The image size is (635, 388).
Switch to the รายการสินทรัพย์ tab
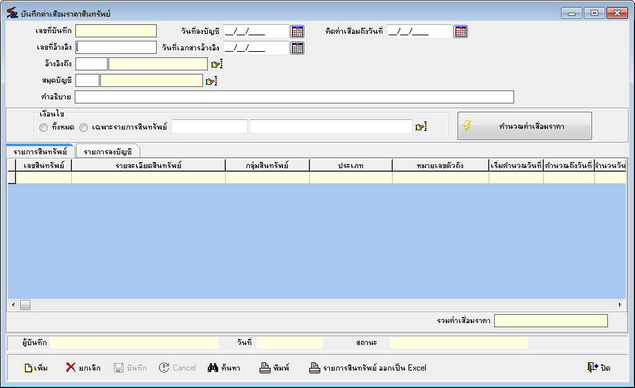(x=40, y=151)
